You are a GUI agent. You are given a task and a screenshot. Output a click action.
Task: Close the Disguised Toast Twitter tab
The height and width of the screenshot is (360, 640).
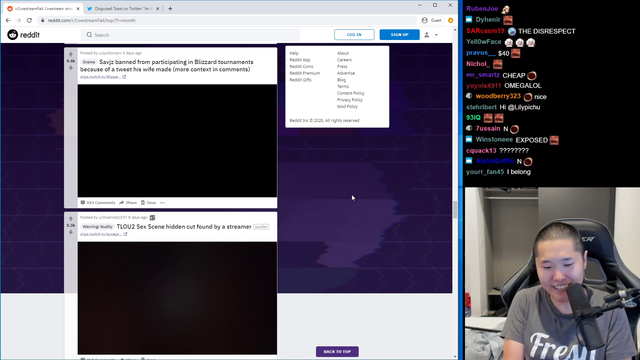158,9
